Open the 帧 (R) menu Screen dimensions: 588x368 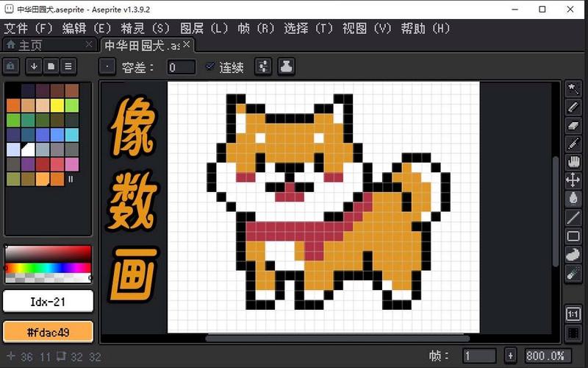[256, 28]
